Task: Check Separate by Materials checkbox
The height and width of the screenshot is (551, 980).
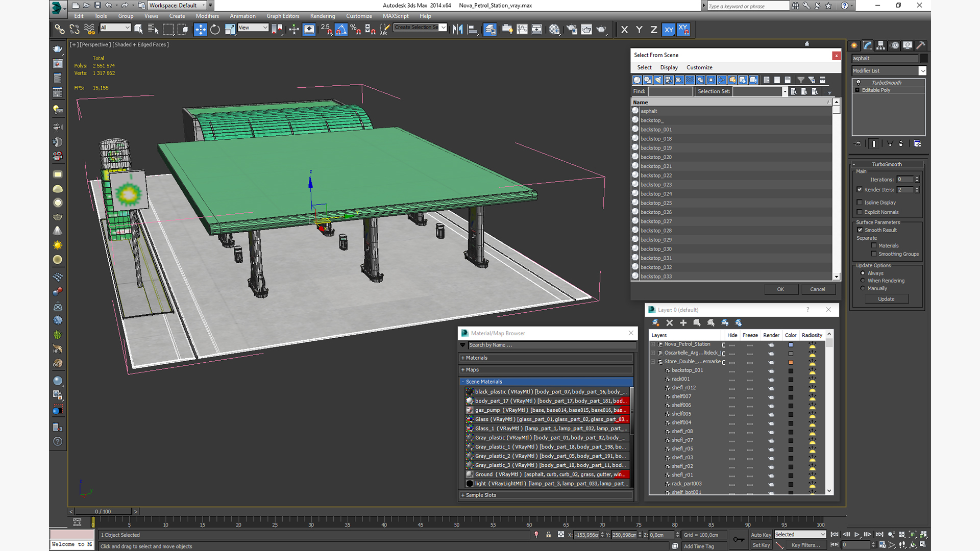Action: 874,246
